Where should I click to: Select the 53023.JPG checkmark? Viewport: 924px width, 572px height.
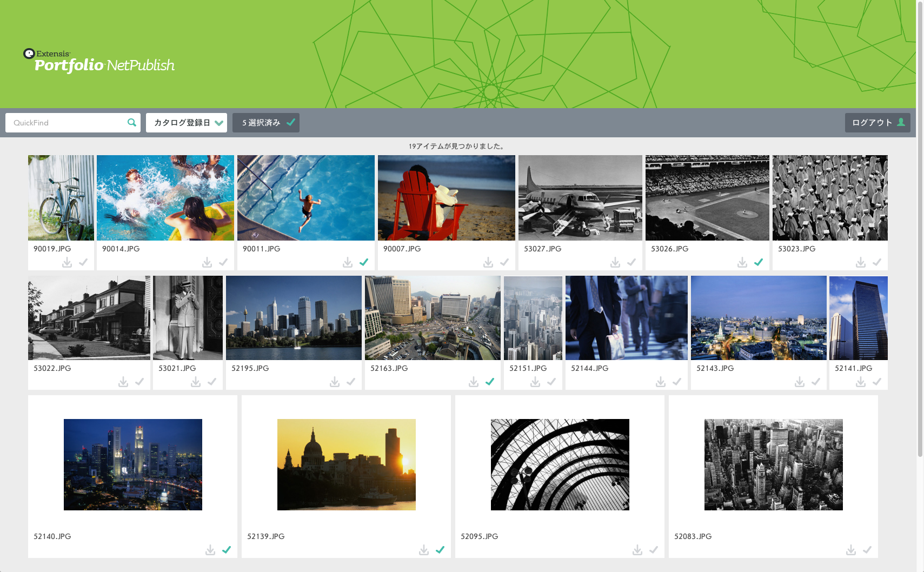click(877, 262)
